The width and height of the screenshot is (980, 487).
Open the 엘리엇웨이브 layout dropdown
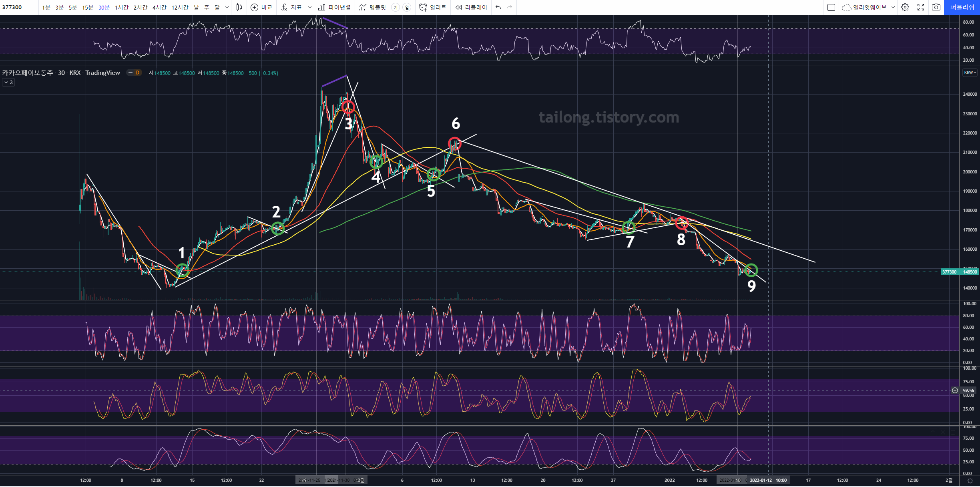pos(868,7)
